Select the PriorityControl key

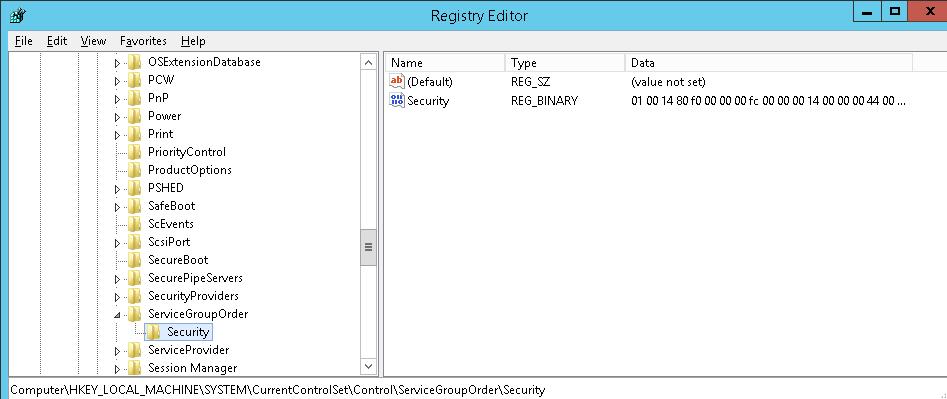pyautogui.click(x=187, y=152)
